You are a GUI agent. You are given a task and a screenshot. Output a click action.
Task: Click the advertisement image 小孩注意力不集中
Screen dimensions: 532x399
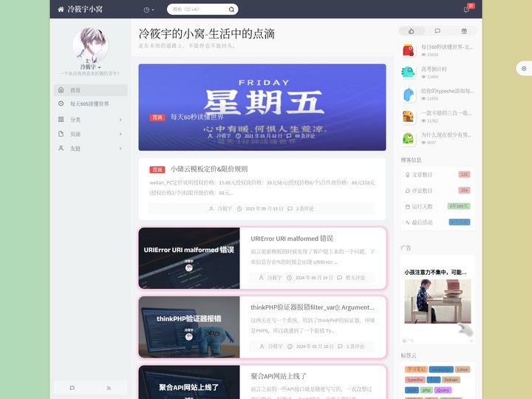click(437, 301)
